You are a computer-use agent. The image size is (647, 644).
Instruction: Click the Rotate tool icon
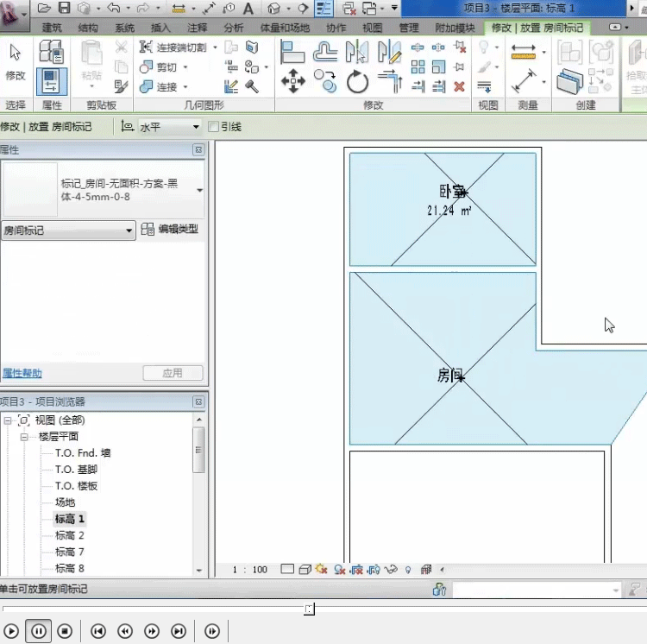point(357,83)
